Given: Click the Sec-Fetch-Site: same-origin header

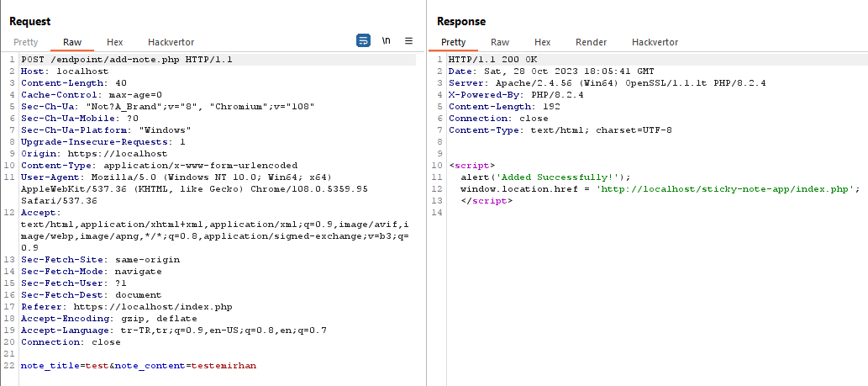Looking at the screenshot, I should click(x=100, y=259).
